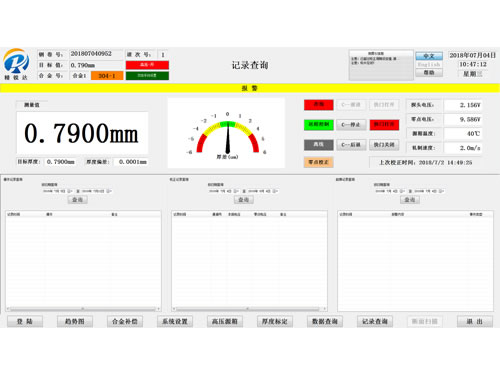Click the 退出 exit button
Image resolution: width=500 pixels, height=375 pixels.
point(475,321)
